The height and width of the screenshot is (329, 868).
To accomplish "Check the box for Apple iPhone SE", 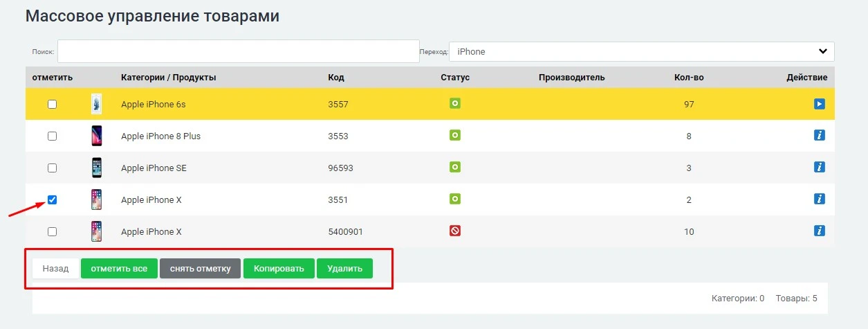I will click(52, 168).
